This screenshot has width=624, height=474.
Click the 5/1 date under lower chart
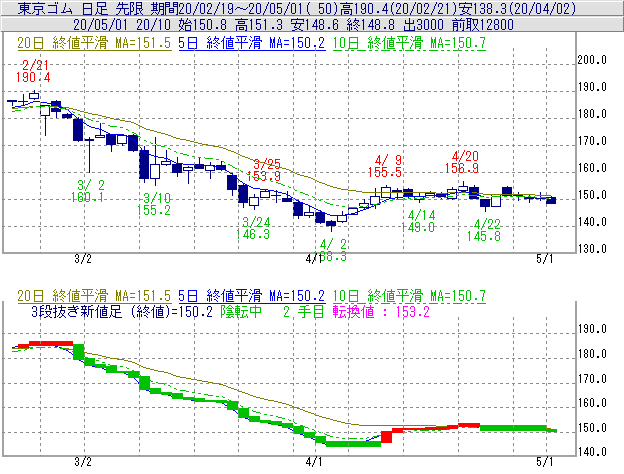coord(544,462)
